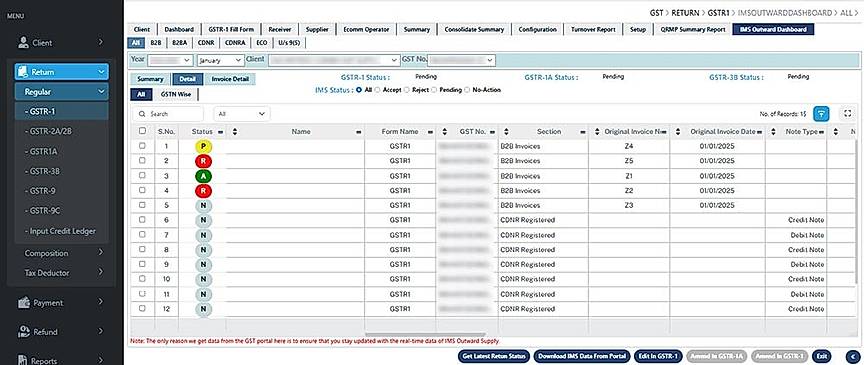Click green A status icon row 3
The width and height of the screenshot is (864, 365).
pos(203,176)
